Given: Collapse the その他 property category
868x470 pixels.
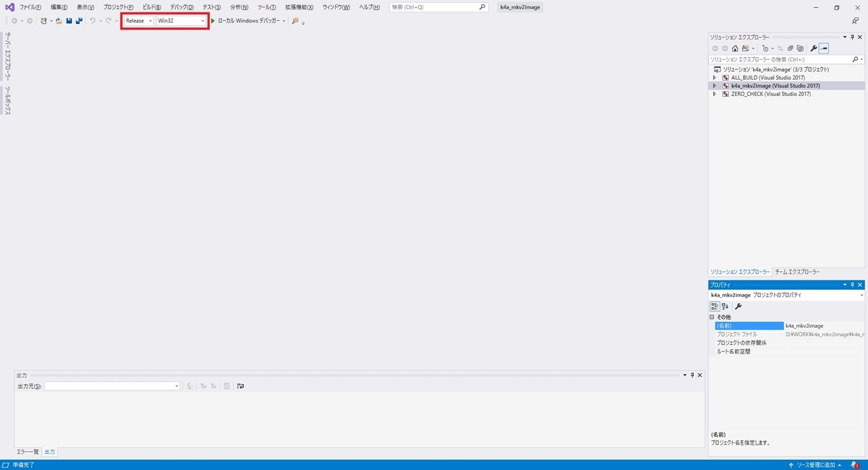Looking at the screenshot, I should click(x=712, y=317).
